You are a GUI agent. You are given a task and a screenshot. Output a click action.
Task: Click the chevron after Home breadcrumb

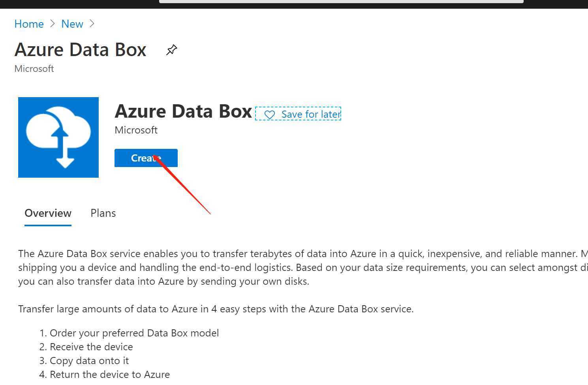[53, 24]
